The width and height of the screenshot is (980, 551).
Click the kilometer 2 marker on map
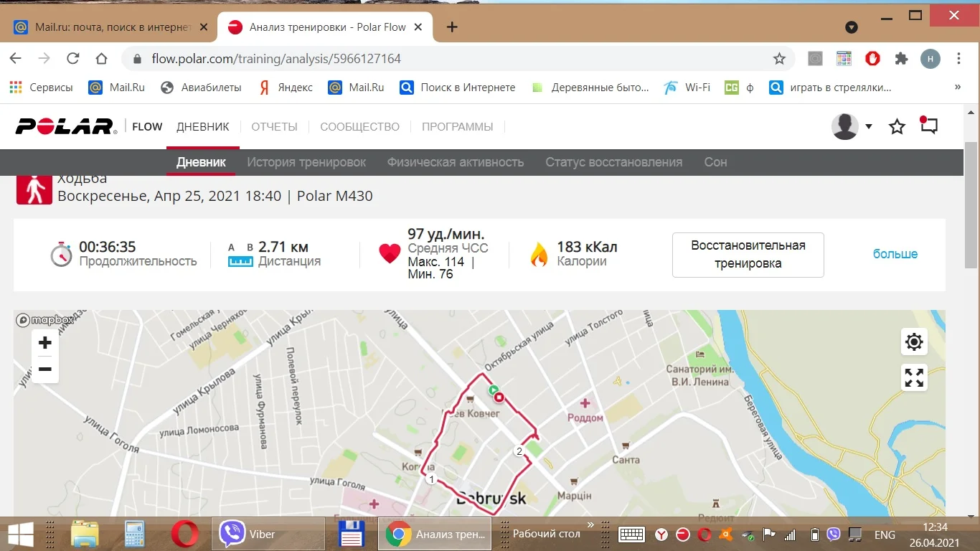[x=519, y=451]
